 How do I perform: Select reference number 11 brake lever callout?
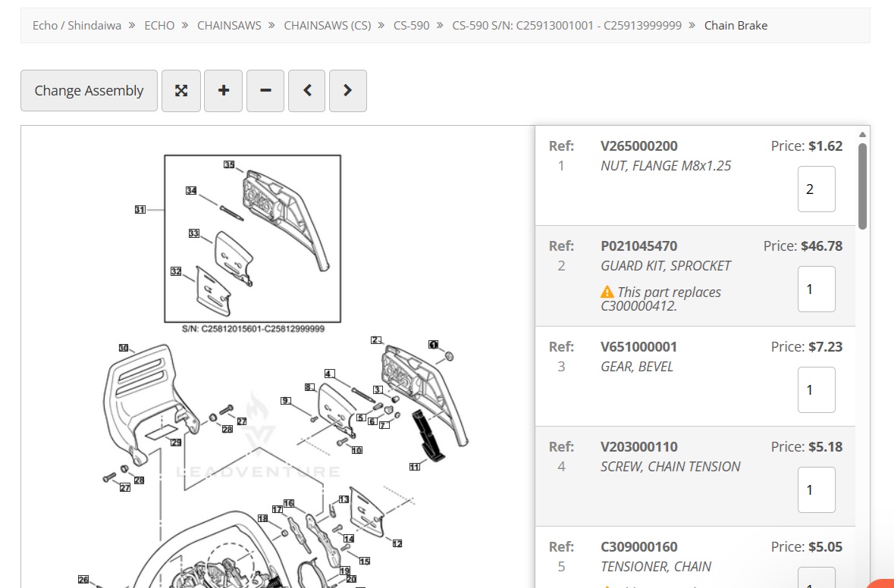click(414, 467)
